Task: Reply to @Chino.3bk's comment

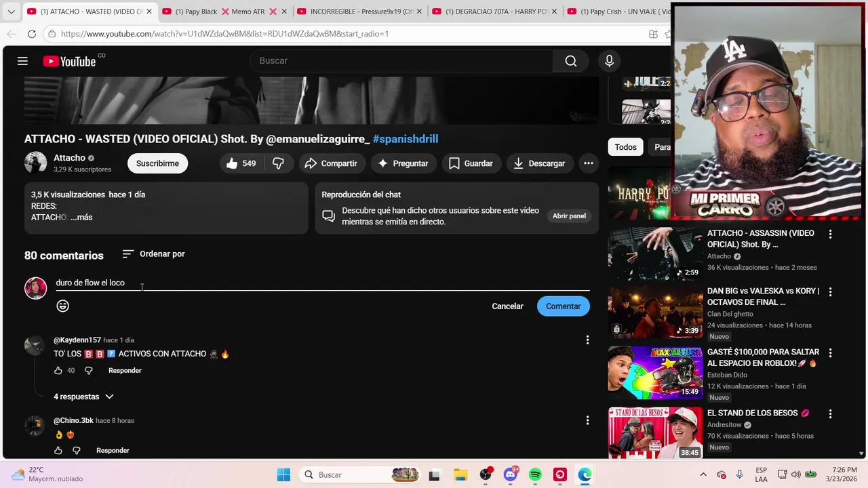Action: point(113,451)
